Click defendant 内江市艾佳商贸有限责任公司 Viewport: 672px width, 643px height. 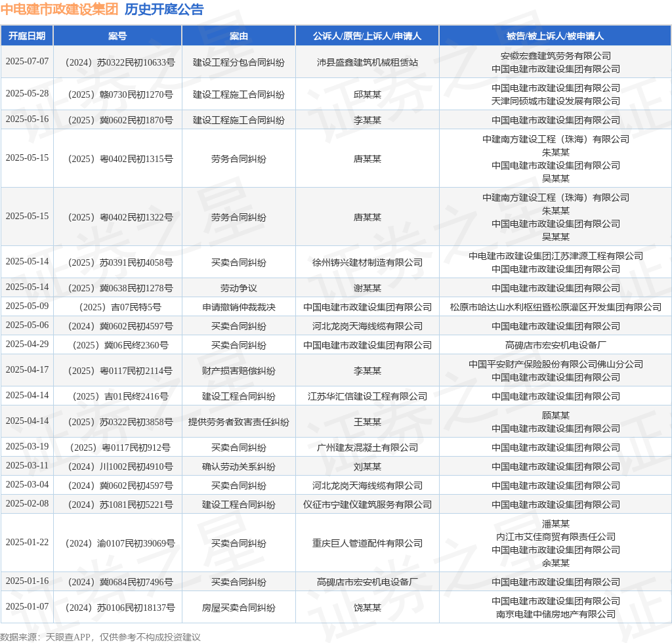click(555, 537)
